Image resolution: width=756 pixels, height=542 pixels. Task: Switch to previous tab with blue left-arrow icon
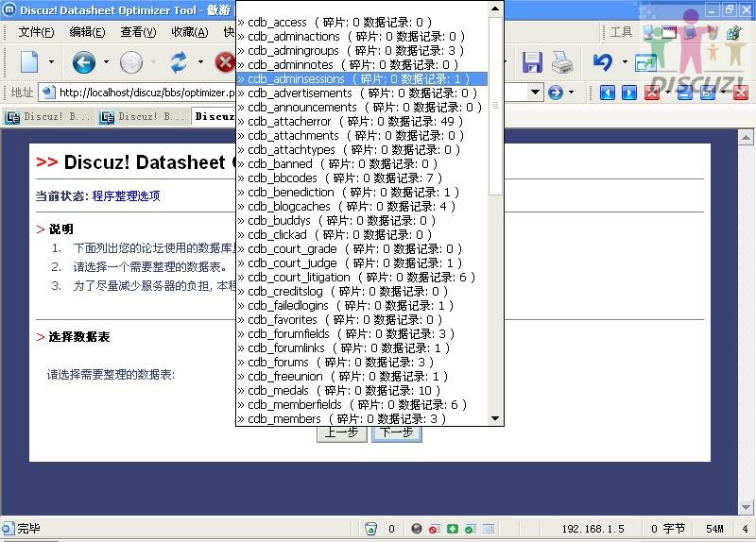coord(608,93)
